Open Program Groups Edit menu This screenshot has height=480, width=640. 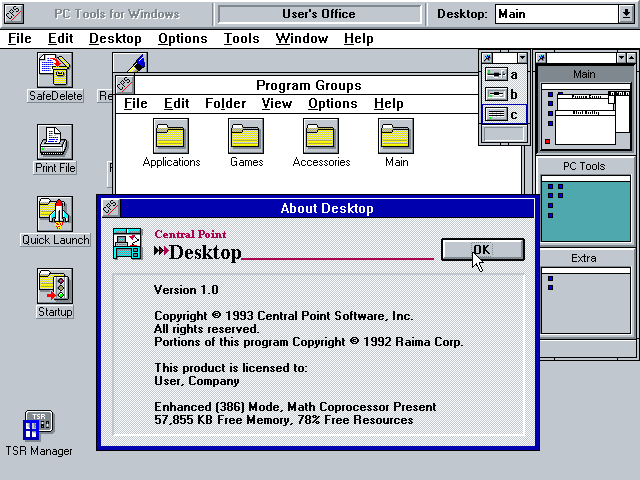point(176,104)
